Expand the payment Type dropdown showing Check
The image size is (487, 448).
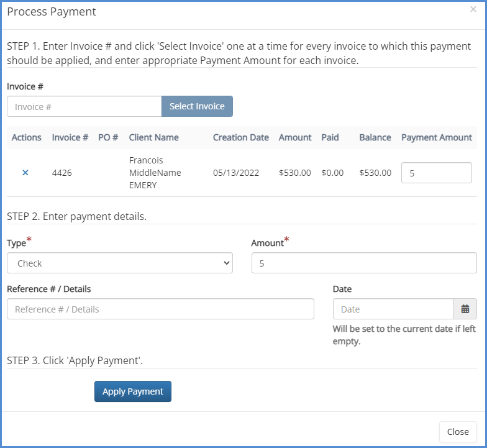click(x=120, y=263)
